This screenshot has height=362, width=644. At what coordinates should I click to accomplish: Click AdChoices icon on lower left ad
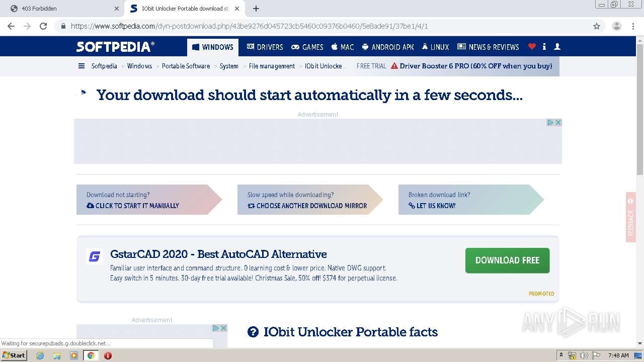click(215, 328)
